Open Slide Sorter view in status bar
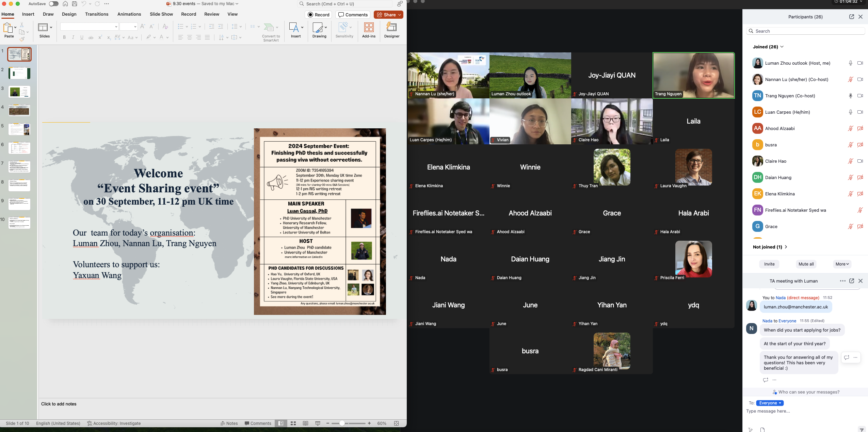The height and width of the screenshot is (432, 868). tap(293, 423)
